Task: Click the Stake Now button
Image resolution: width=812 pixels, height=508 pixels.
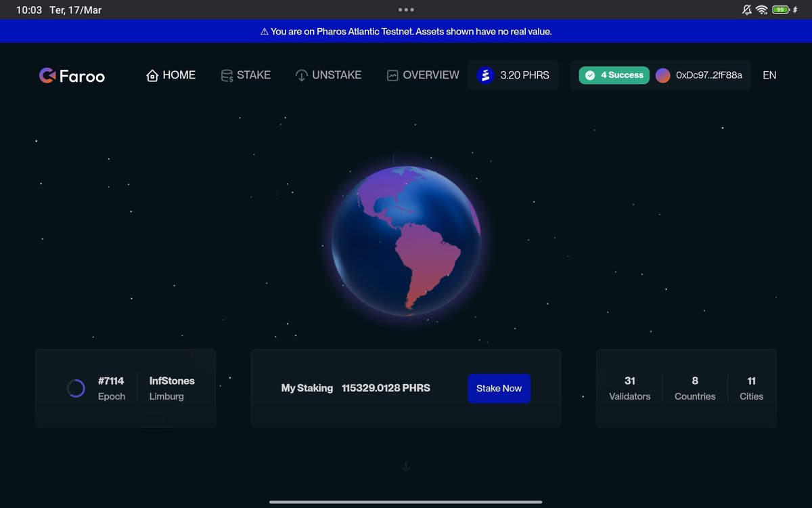Action: coord(499,388)
